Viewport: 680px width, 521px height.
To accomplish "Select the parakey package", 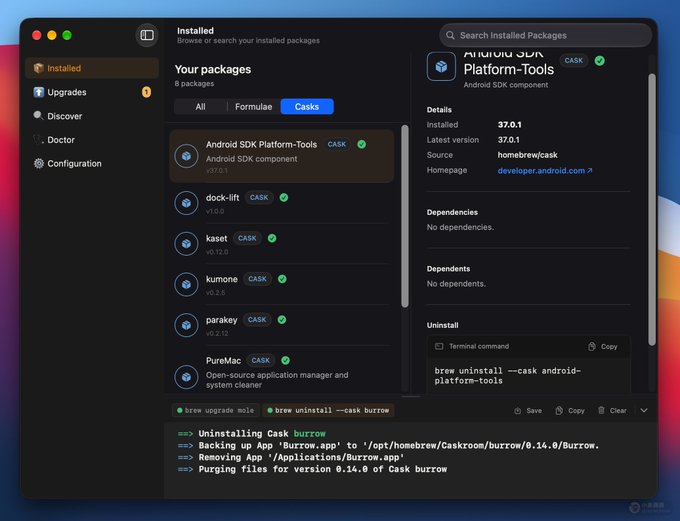I will click(x=282, y=325).
